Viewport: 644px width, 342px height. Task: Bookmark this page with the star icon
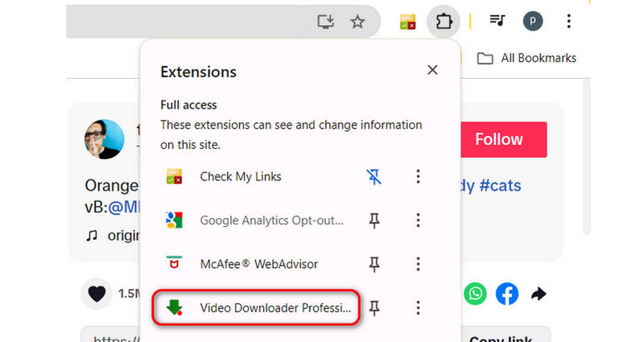click(x=357, y=22)
